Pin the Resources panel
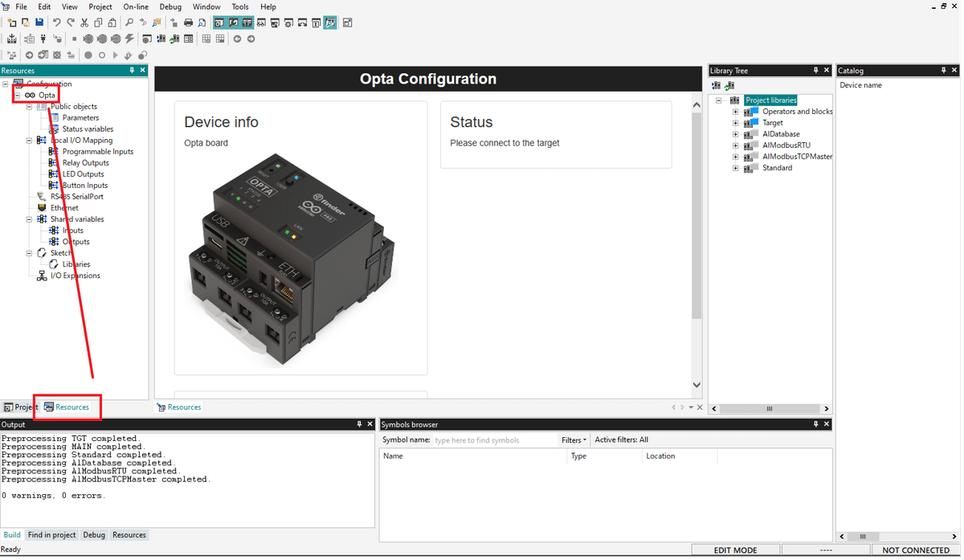The image size is (964, 560). pyautogui.click(x=133, y=71)
